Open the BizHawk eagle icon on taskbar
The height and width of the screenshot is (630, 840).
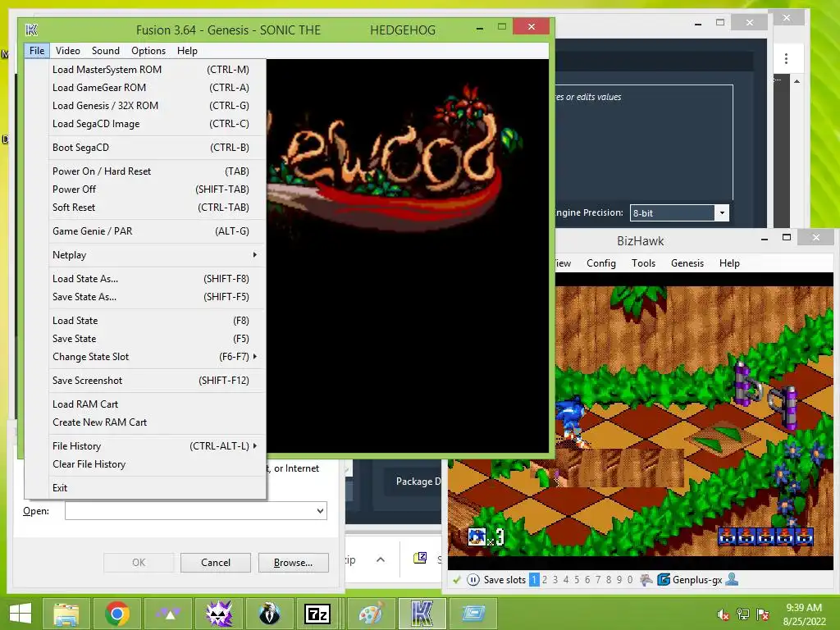269,614
